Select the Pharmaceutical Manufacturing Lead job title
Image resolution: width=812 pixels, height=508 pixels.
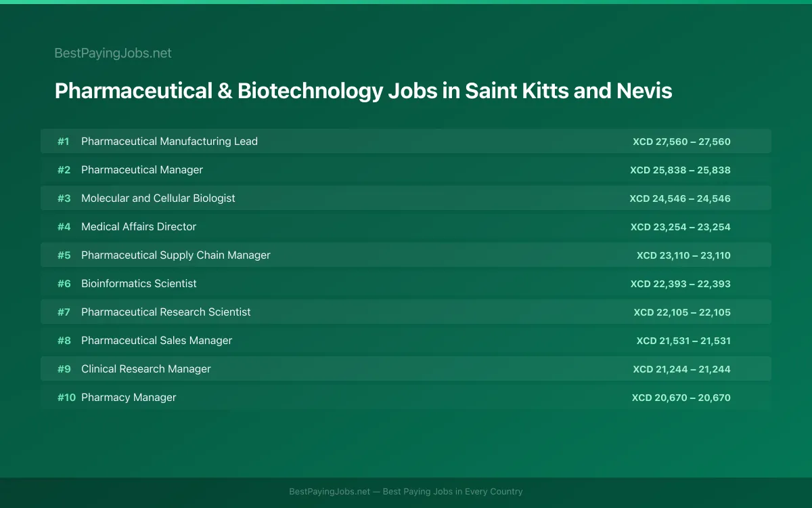pos(169,142)
